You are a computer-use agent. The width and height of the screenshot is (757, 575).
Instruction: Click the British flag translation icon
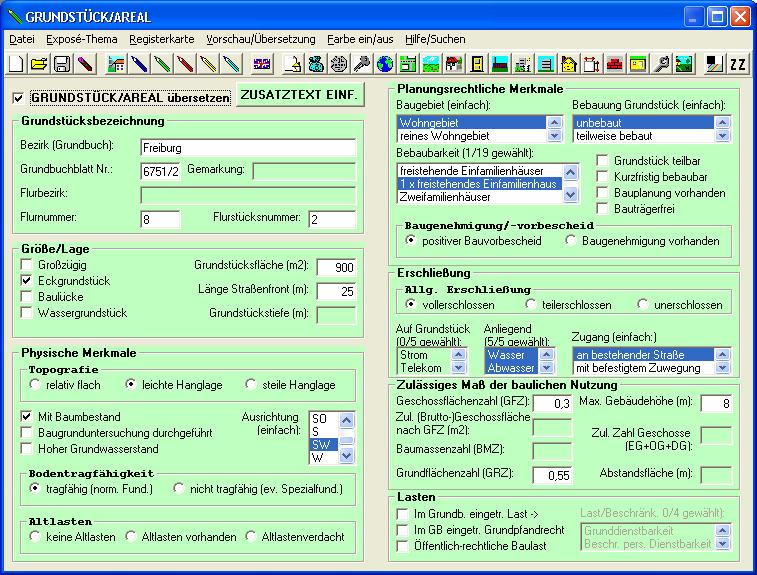pyautogui.click(x=261, y=65)
